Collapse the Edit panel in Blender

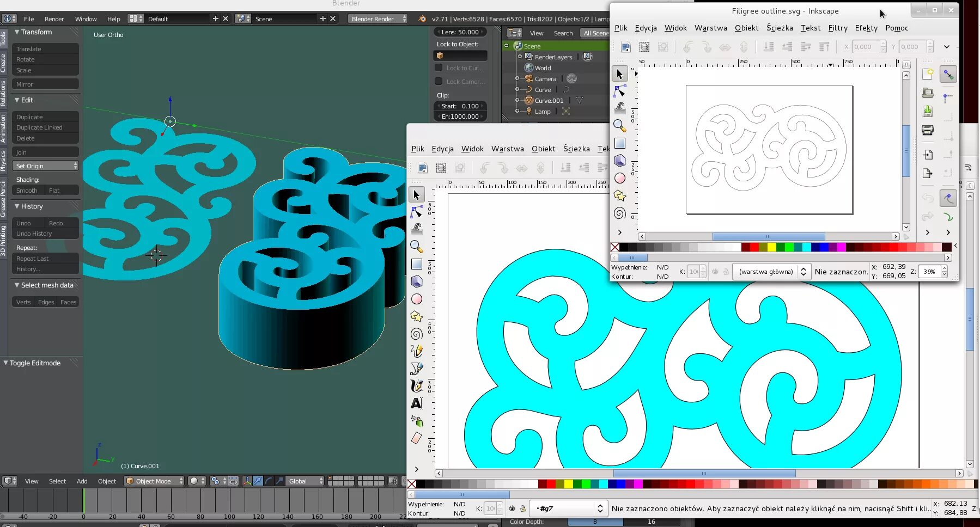click(x=17, y=100)
